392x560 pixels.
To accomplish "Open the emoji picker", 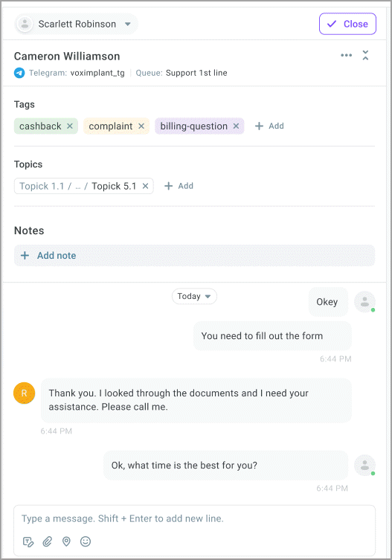I will click(x=86, y=542).
